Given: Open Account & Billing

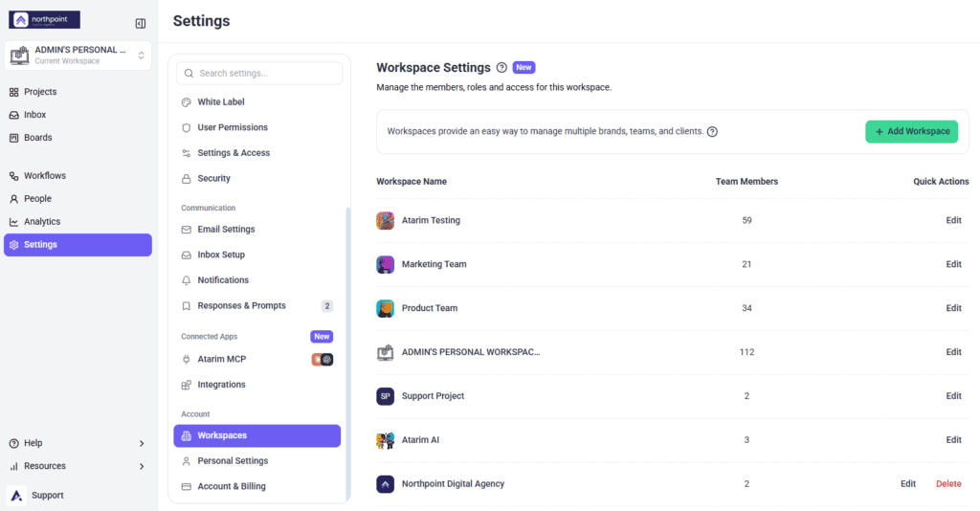Looking at the screenshot, I should (x=232, y=487).
